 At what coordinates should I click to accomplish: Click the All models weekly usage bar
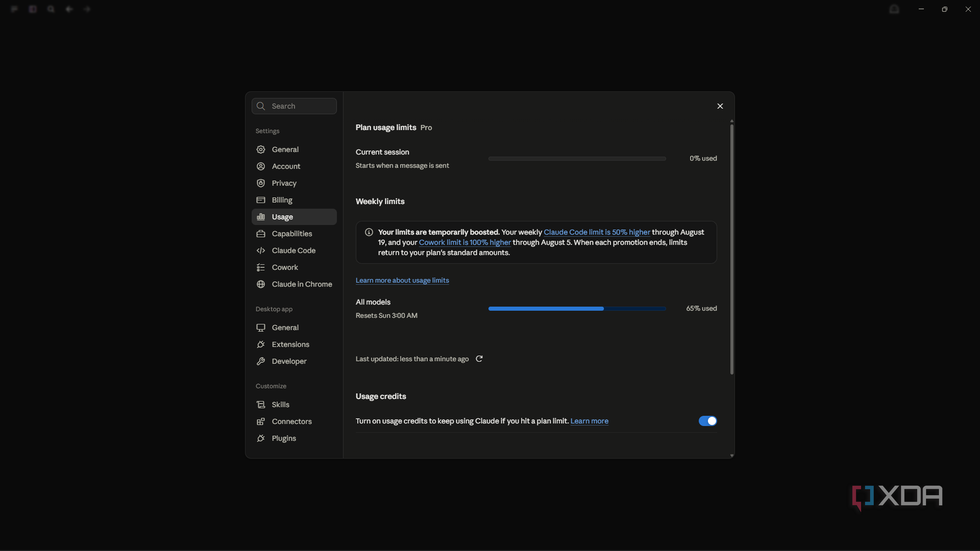pos(577,309)
